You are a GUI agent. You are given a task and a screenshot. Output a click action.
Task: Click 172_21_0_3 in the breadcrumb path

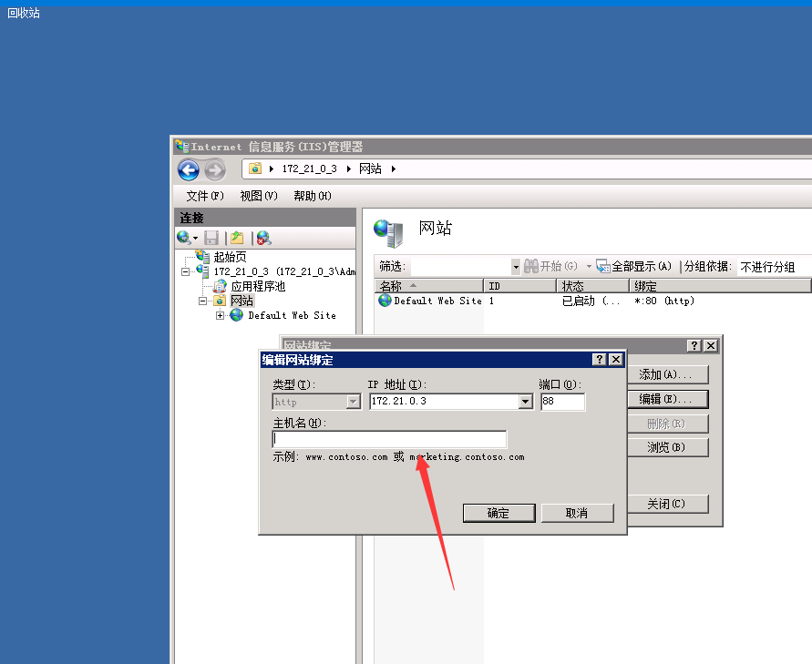(310, 169)
